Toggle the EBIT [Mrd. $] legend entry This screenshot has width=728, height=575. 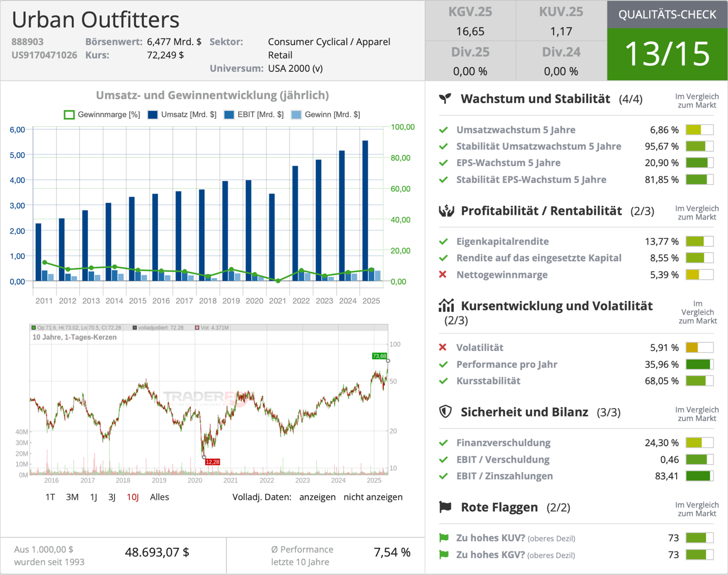click(254, 114)
